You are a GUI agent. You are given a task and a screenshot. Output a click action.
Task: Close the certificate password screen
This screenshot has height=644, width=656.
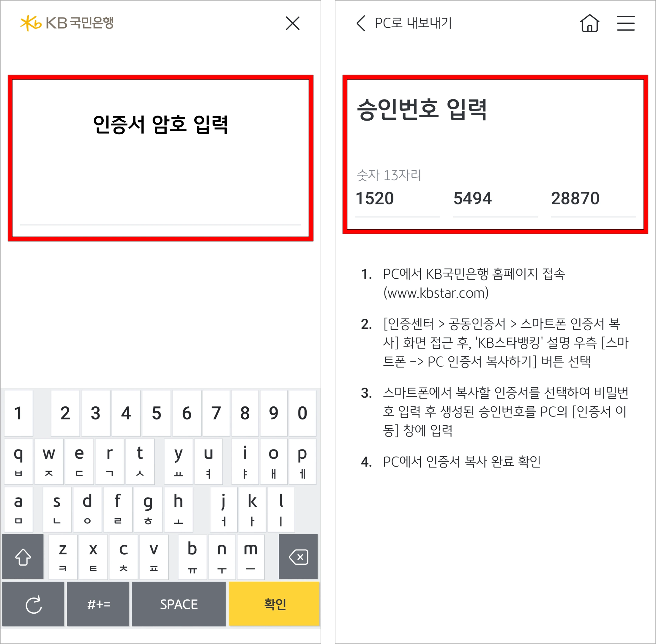coord(292,24)
